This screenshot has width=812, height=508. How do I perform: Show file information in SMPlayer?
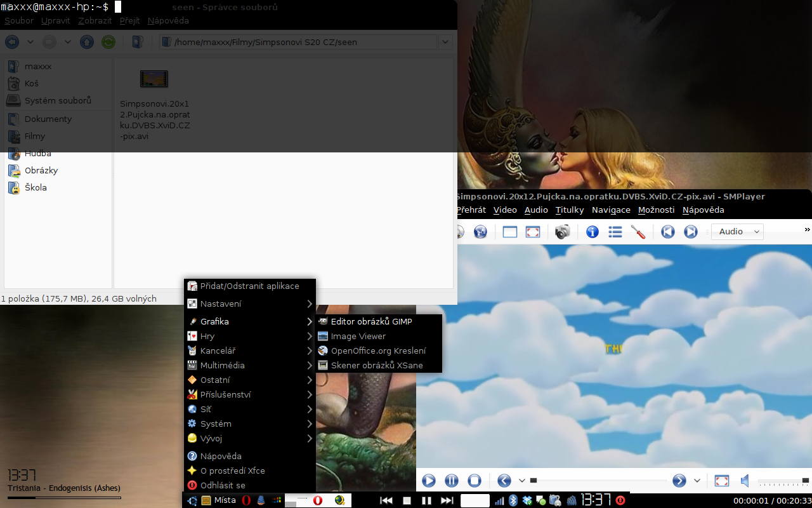[593, 232]
